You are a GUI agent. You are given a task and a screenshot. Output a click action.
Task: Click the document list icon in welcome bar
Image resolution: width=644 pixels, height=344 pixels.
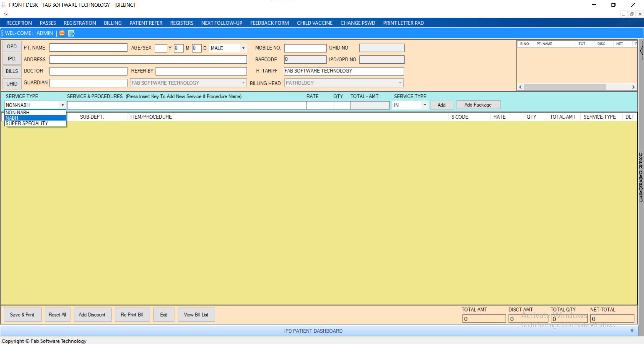(x=71, y=33)
